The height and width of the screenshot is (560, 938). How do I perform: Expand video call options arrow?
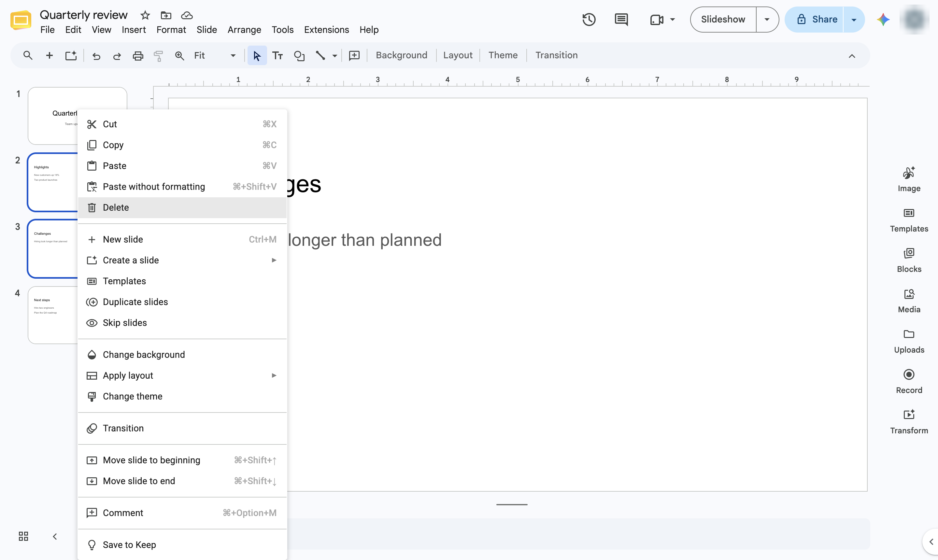pyautogui.click(x=672, y=19)
